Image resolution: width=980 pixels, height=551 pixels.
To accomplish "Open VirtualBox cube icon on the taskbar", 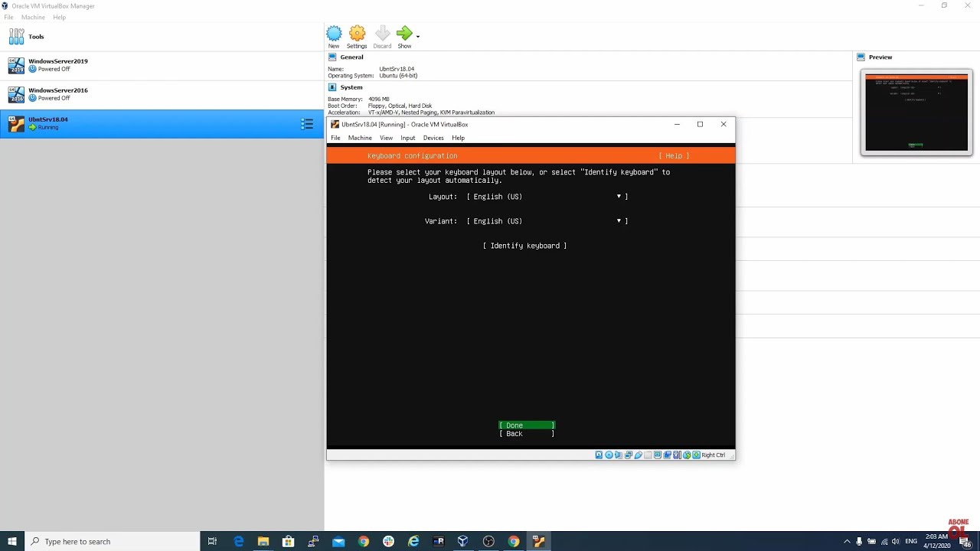I will pyautogui.click(x=463, y=541).
